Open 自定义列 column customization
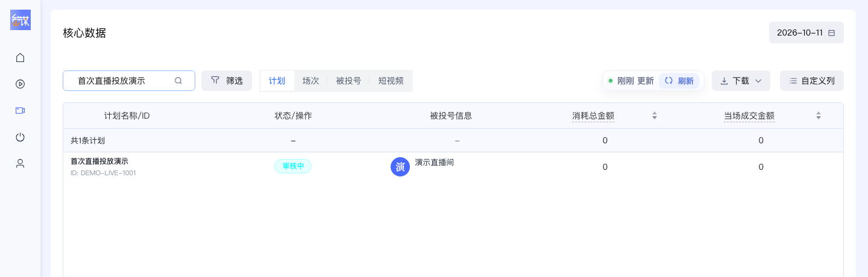 click(812, 81)
